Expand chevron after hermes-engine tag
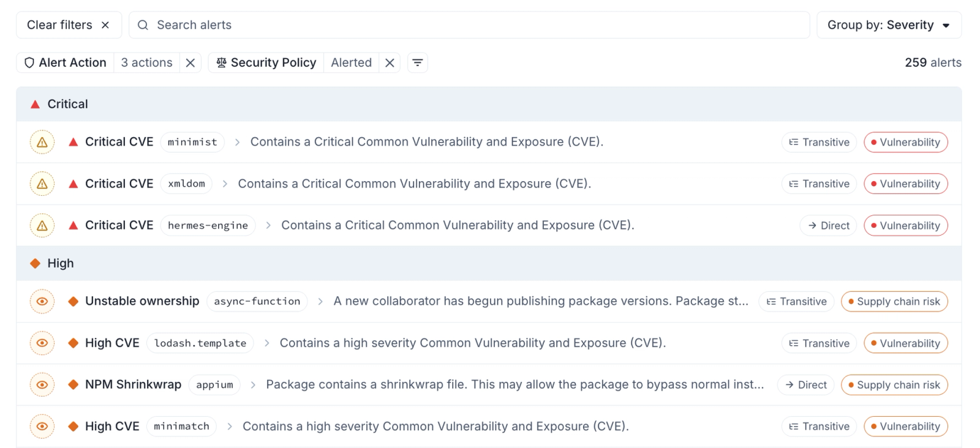Image resolution: width=980 pixels, height=448 pixels. coord(268,225)
